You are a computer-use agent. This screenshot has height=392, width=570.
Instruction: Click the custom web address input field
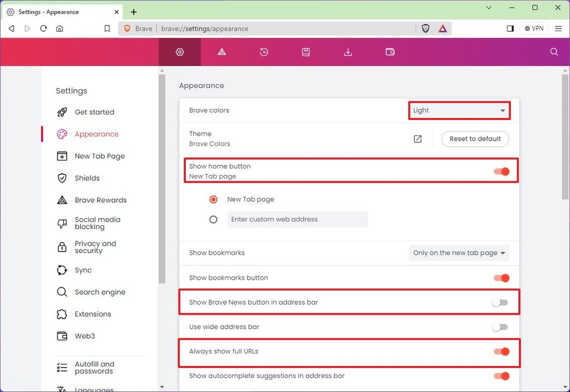[x=298, y=219]
